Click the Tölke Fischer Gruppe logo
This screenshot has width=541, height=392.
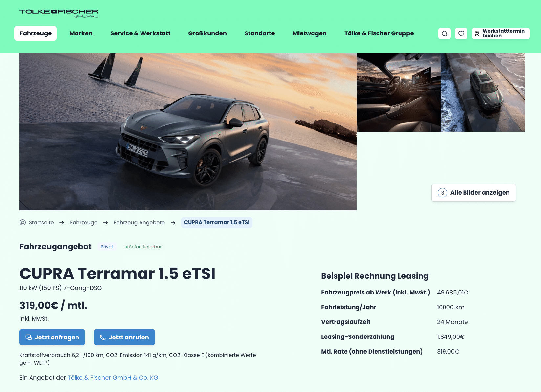tap(59, 13)
